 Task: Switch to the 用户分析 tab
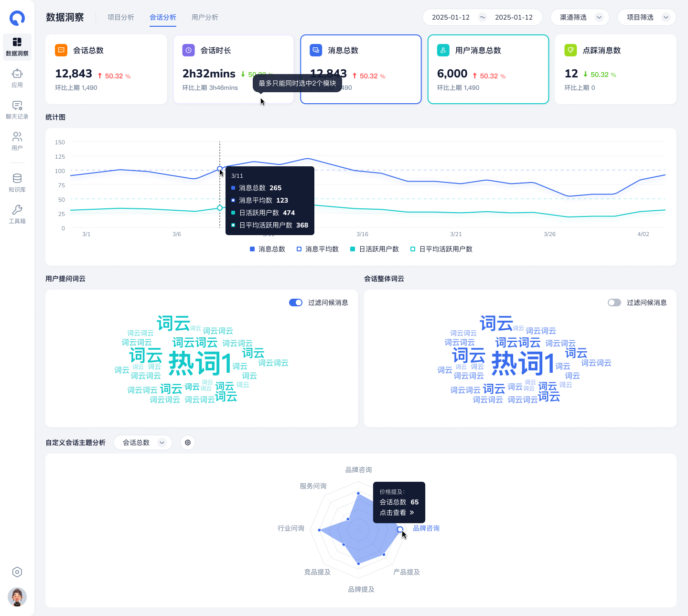click(x=205, y=17)
